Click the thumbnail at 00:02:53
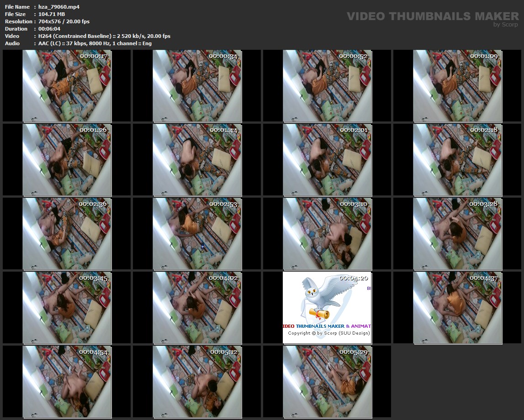This screenshot has width=524, height=420. [197, 234]
